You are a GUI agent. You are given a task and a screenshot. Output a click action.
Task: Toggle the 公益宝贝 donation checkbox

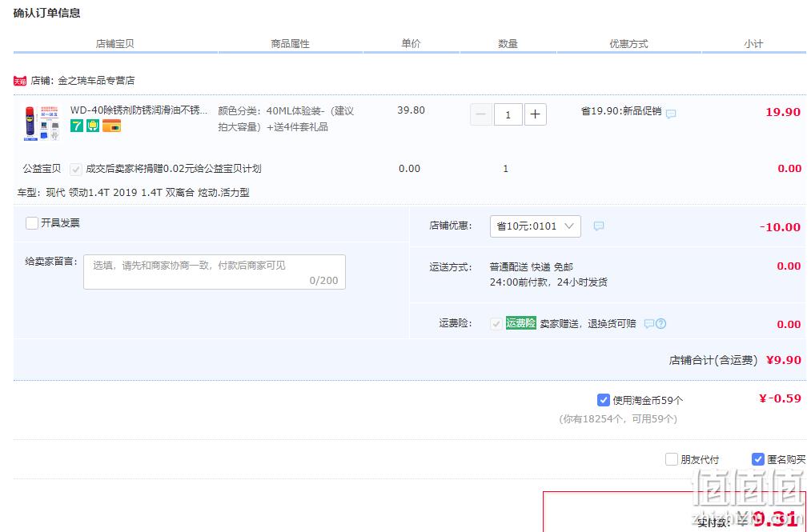tap(75, 169)
